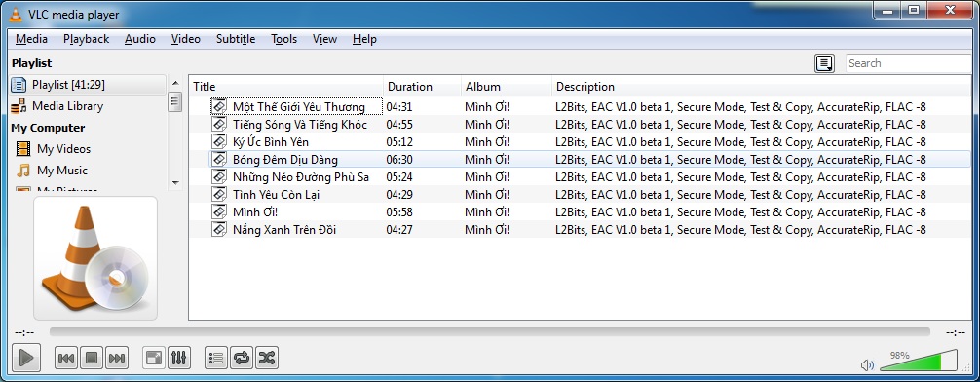The width and height of the screenshot is (980, 382).
Task: Click elapsed time label at left of seek bar
Action: coord(24,332)
